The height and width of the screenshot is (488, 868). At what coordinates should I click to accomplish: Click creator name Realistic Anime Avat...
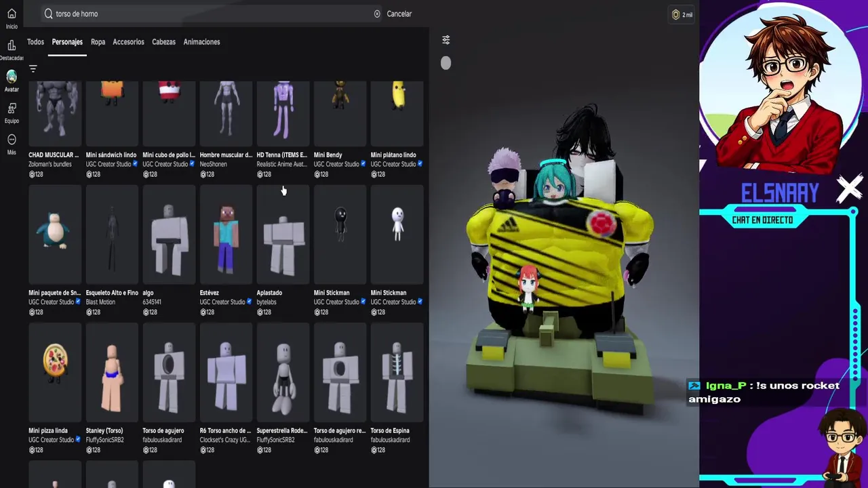[281, 164]
